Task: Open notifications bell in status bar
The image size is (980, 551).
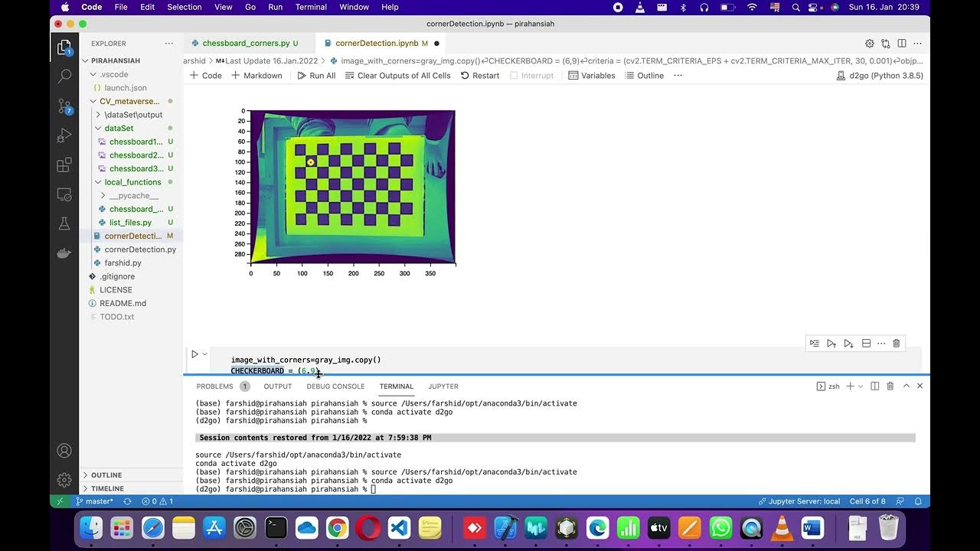Action: coord(917,501)
